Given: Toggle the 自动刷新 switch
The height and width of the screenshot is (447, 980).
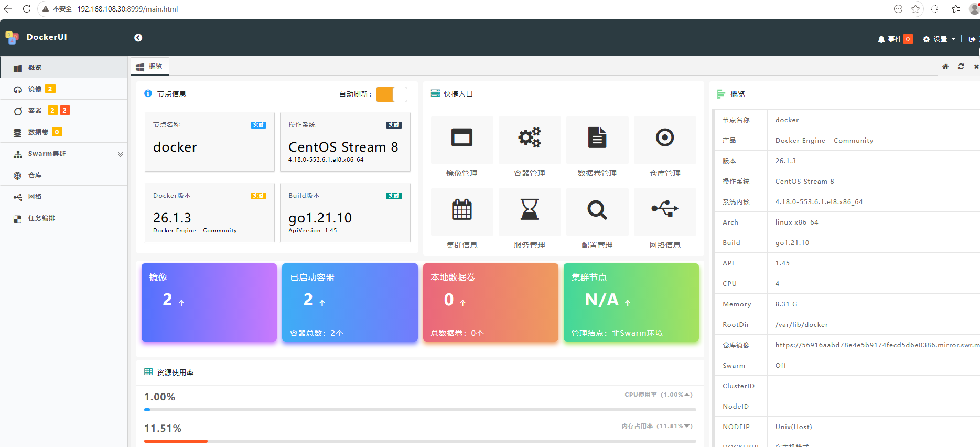Looking at the screenshot, I should tap(392, 94).
